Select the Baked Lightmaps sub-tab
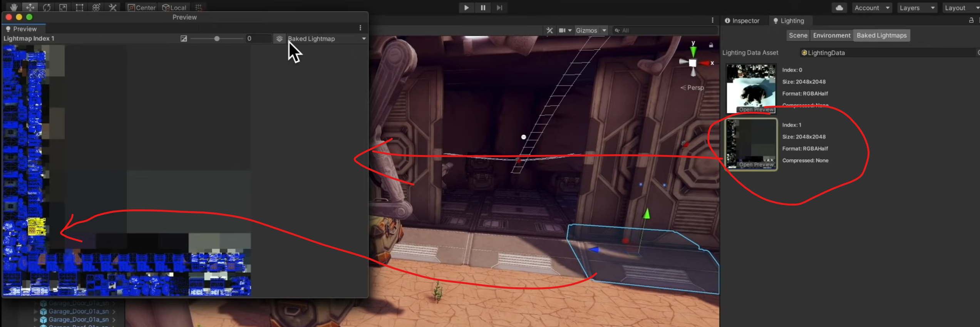 [x=881, y=35]
